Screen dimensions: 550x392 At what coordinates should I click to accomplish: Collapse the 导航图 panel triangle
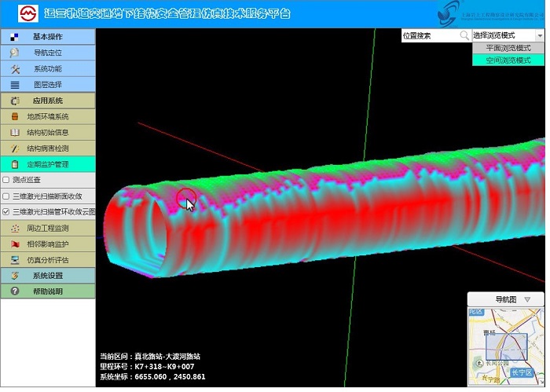528,299
